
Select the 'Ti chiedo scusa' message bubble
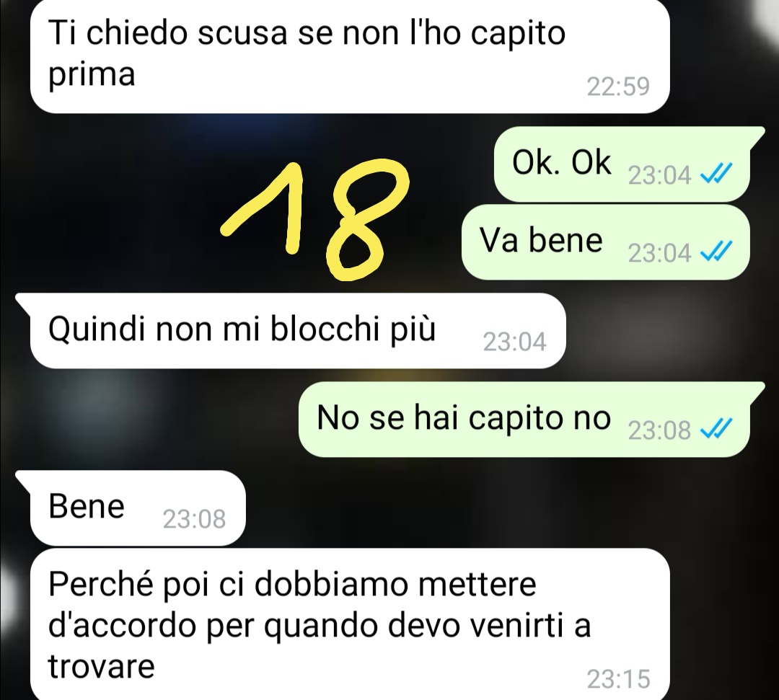[x=350, y=56]
